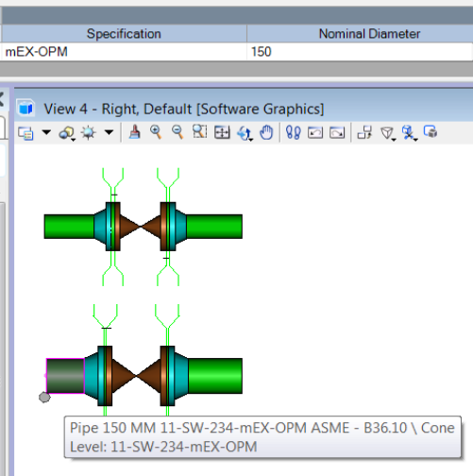
Task: Select the Rotate View tool
Action: (245, 133)
